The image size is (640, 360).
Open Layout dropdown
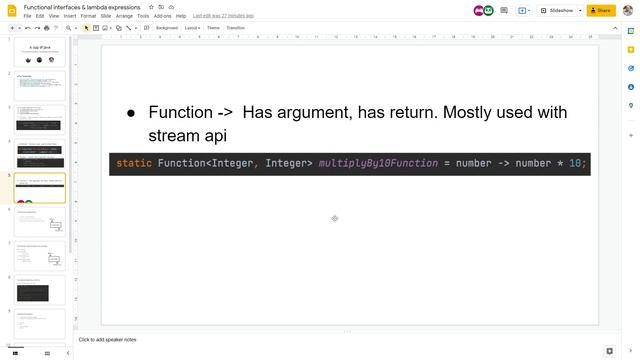[x=192, y=28]
